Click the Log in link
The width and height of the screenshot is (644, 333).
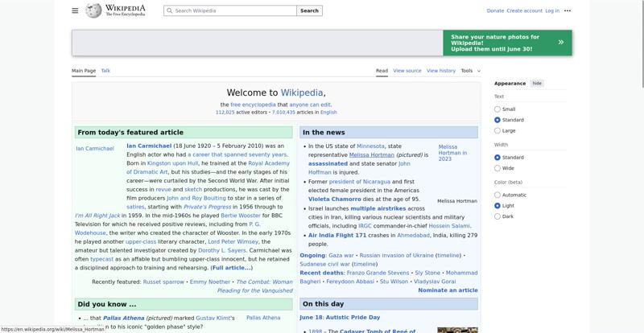[x=552, y=10]
